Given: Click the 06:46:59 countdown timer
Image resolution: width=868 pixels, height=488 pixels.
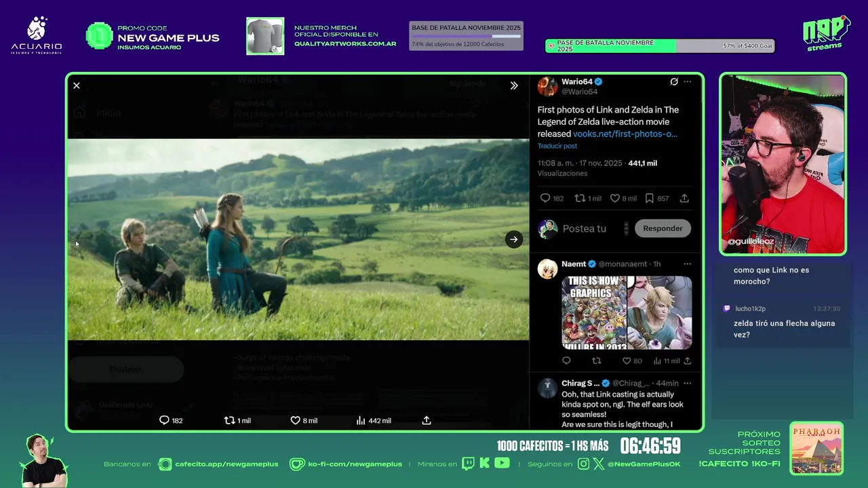Looking at the screenshot, I should point(650,446).
